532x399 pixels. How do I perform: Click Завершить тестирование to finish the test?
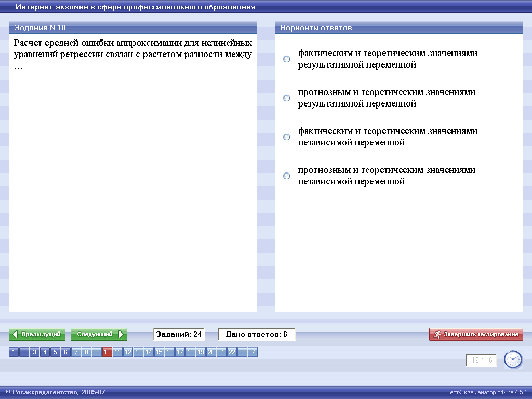click(476, 334)
